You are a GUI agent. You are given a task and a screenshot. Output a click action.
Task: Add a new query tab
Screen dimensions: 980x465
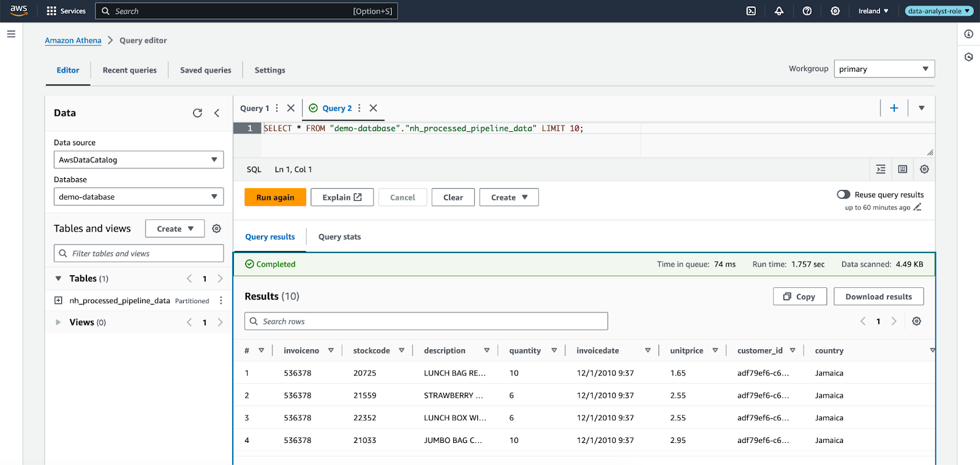(894, 108)
